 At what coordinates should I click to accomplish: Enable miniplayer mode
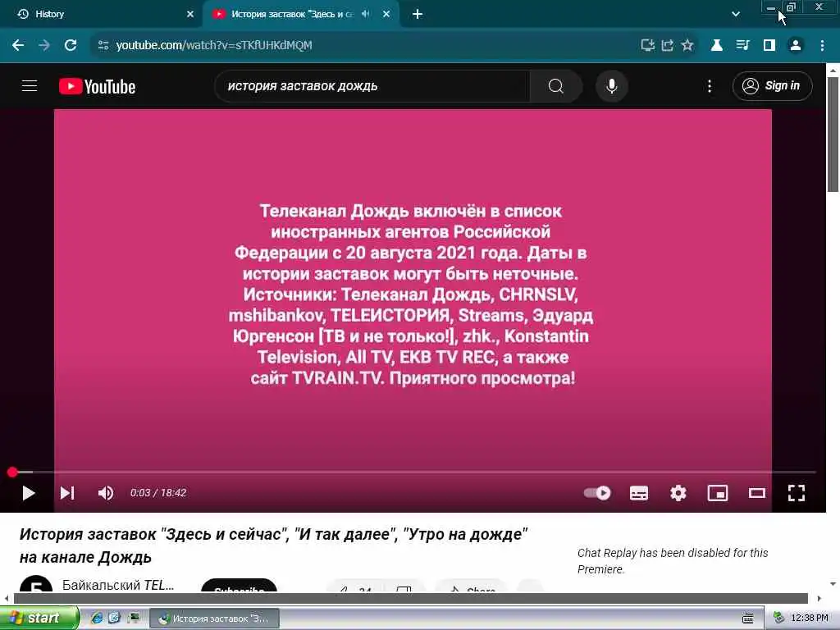pyautogui.click(x=718, y=493)
